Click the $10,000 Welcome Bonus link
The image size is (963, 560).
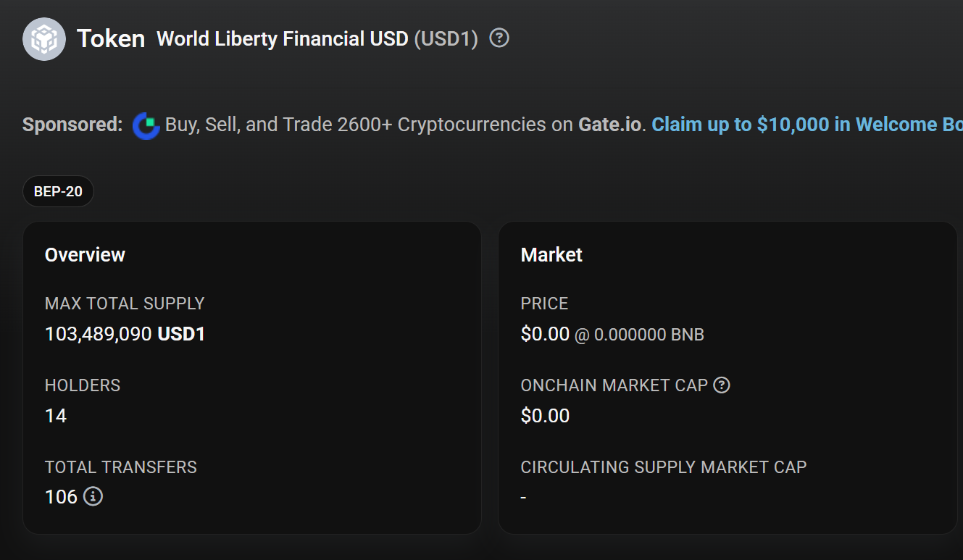tap(804, 125)
